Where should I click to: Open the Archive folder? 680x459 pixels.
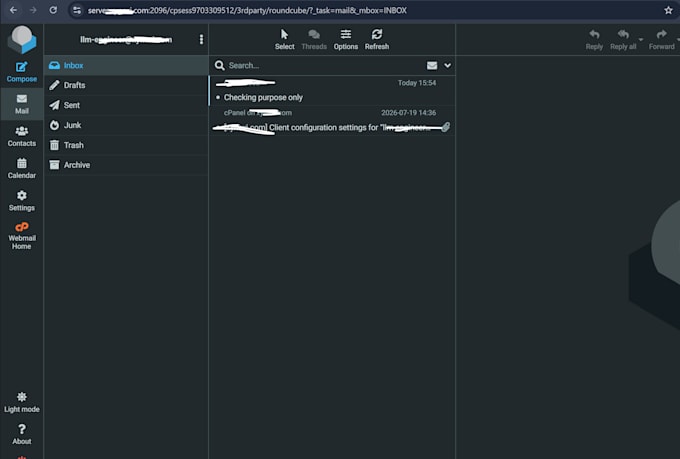pyautogui.click(x=126, y=165)
